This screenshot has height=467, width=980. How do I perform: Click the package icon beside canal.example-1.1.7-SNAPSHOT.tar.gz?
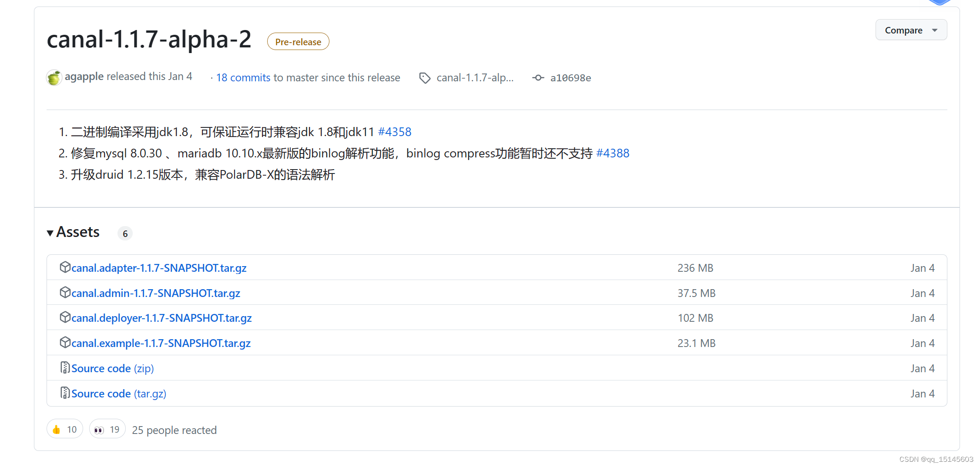[64, 343]
